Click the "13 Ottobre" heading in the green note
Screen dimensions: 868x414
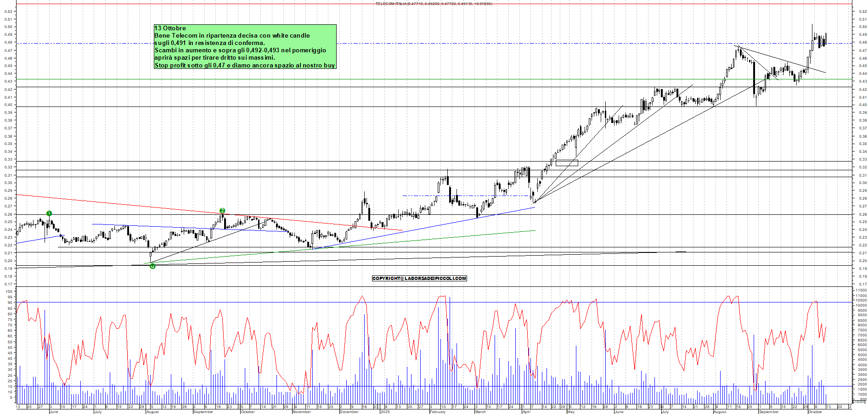tap(170, 28)
